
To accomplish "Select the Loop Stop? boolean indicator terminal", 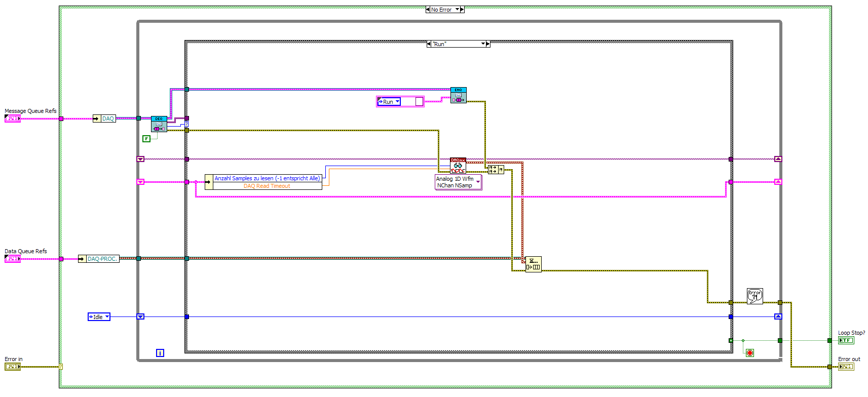I will (846, 340).
